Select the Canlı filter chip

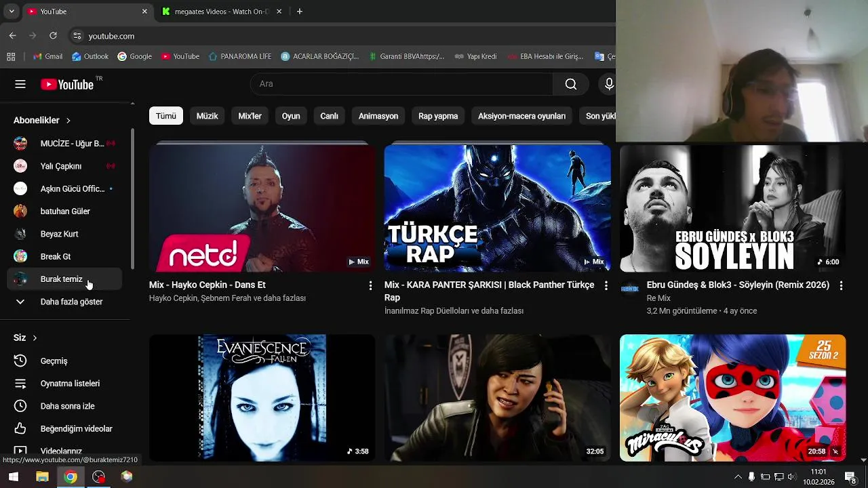click(x=329, y=116)
